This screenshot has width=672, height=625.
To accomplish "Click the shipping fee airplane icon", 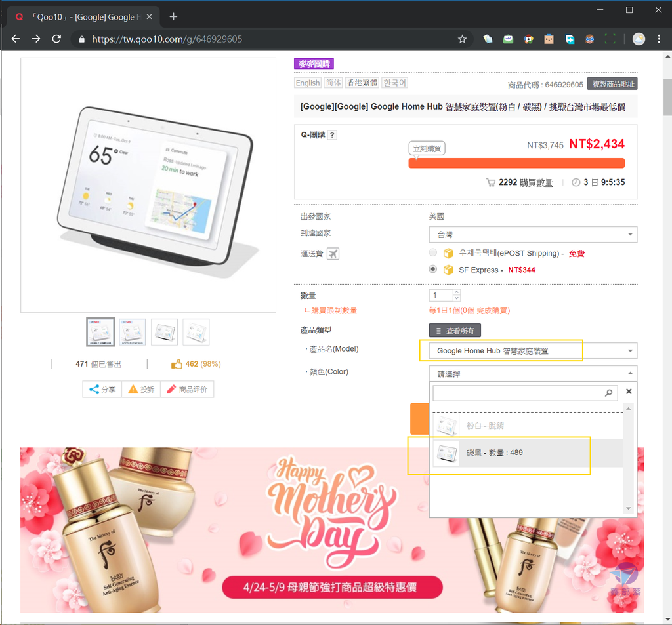I will point(333,254).
